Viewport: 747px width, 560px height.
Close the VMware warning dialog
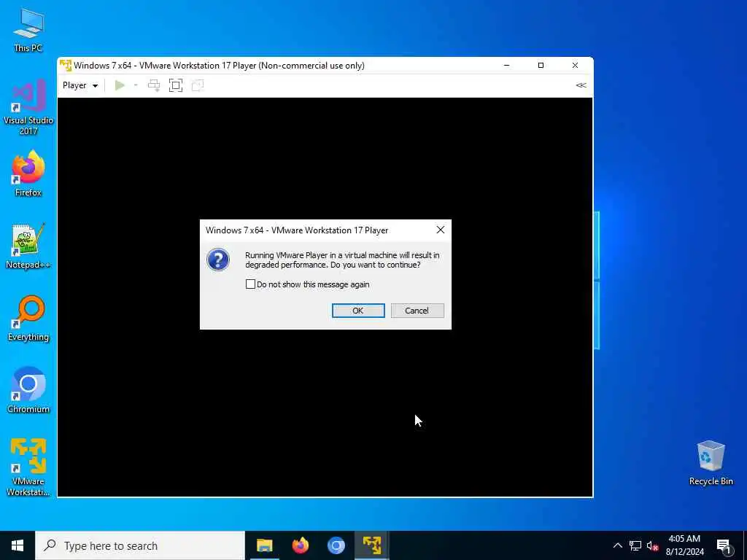pyautogui.click(x=440, y=230)
